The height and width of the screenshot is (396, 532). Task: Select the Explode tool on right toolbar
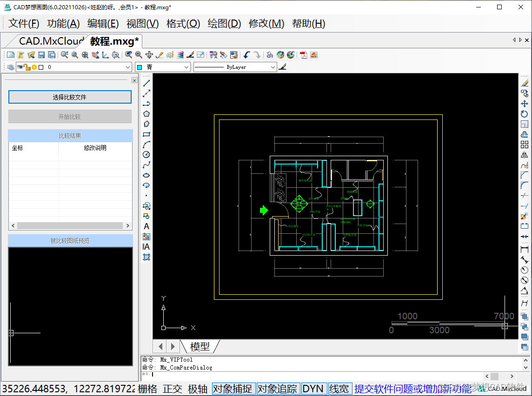tap(525, 216)
